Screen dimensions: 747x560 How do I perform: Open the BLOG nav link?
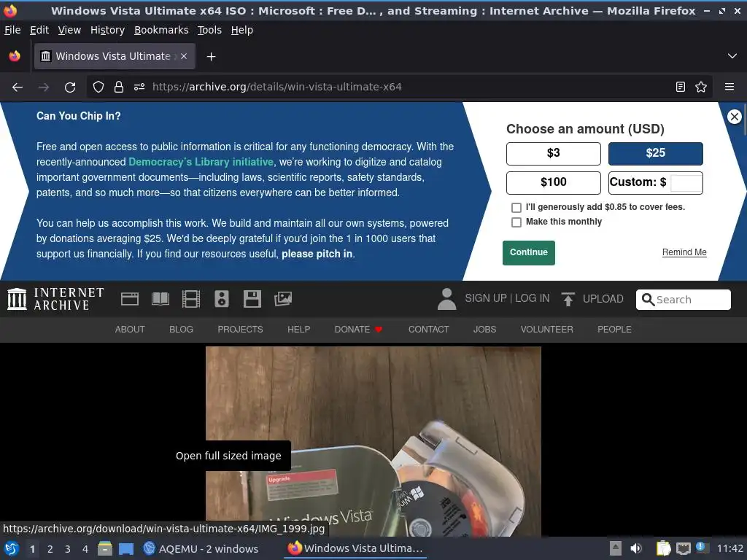(181, 330)
